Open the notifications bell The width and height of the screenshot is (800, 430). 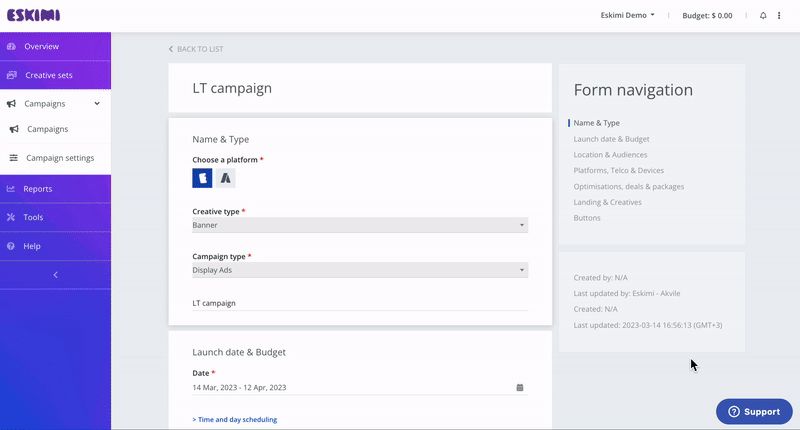tap(763, 15)
